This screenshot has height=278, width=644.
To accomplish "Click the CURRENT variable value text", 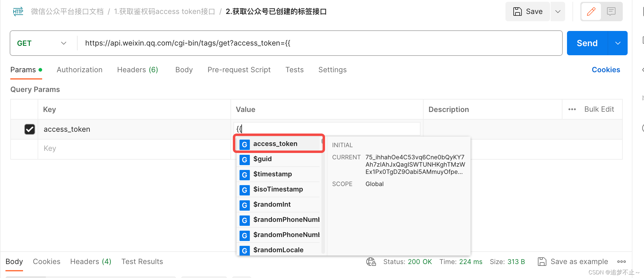I will pos(415,164).
